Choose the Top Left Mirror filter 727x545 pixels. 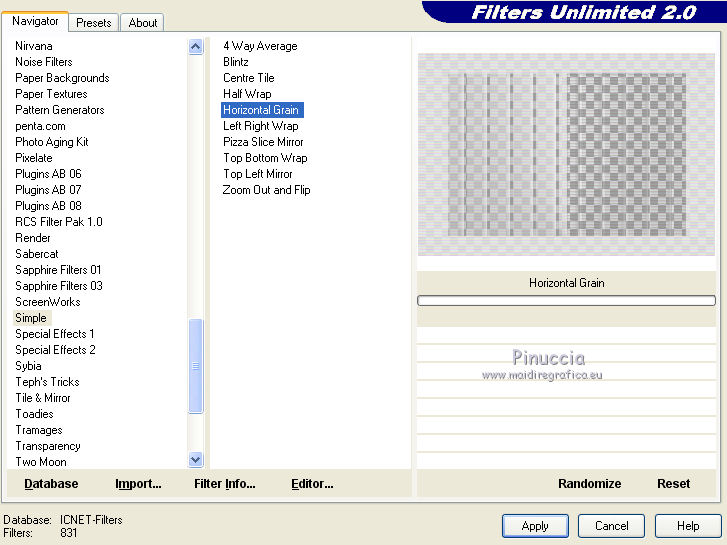258,174
